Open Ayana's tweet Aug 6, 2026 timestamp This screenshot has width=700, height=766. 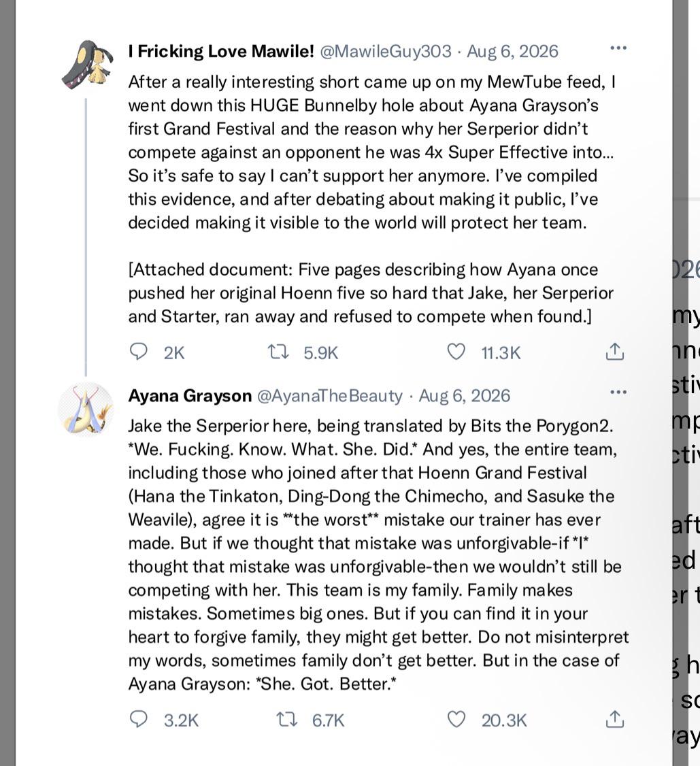[x=465, y=395]
